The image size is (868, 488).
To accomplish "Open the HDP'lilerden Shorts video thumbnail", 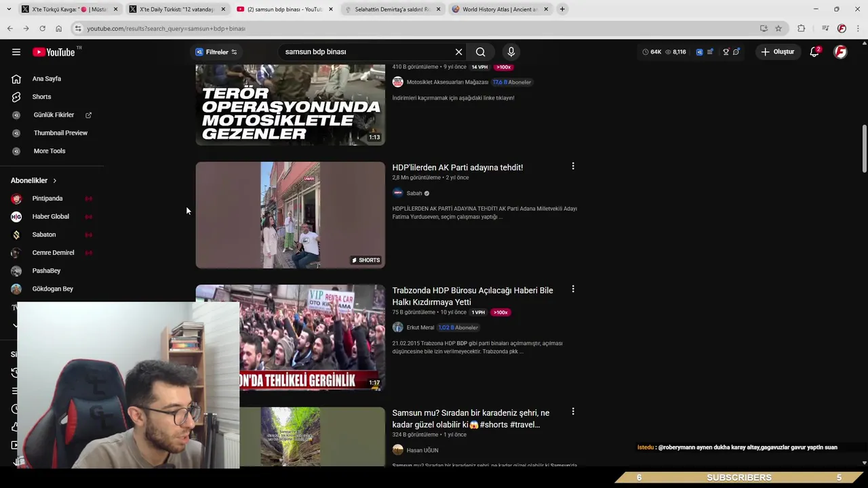I will [x=290, y=215].
